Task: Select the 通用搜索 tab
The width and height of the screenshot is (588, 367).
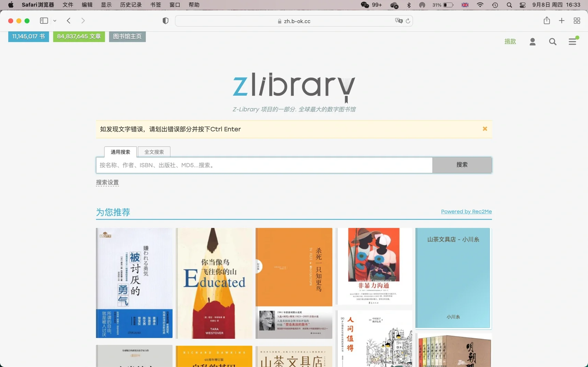Action: pyautogui.click(x=120, y=152)
